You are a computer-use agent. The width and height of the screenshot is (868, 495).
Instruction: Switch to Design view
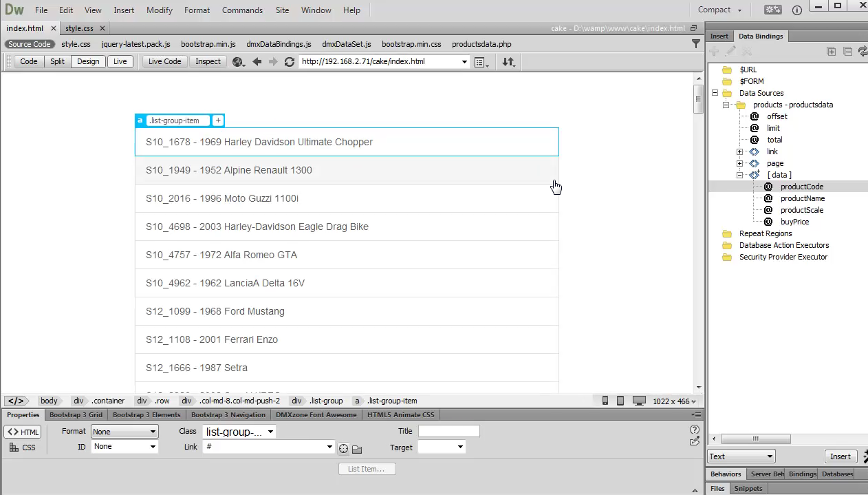(x=88, y=62)
